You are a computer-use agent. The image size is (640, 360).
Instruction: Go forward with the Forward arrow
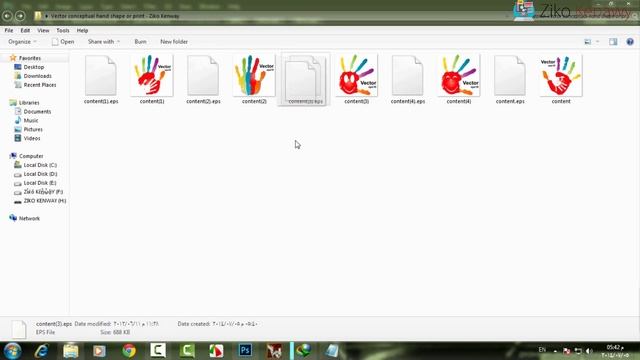pos(20,16)
